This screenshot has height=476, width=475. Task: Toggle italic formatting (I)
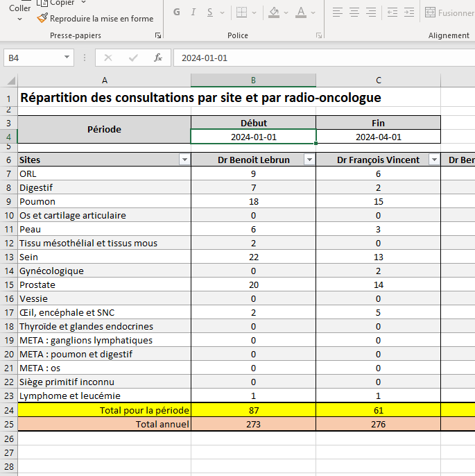(193, 12)
